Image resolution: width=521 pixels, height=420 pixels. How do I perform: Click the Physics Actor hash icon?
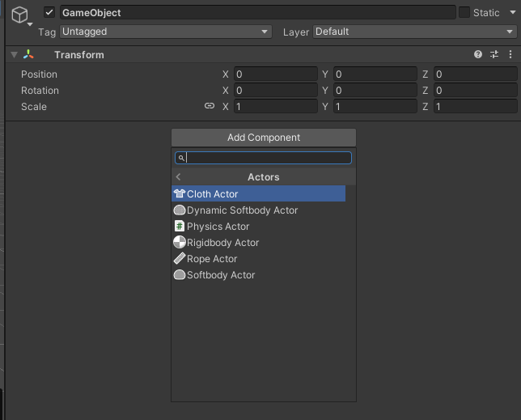(180, 227)
